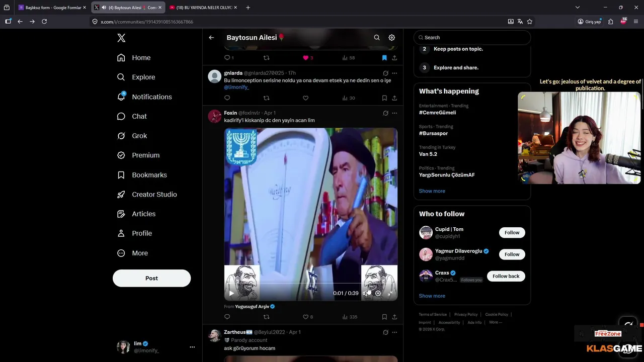
Task: Enter video fullscreen mode
Action: 390,293
